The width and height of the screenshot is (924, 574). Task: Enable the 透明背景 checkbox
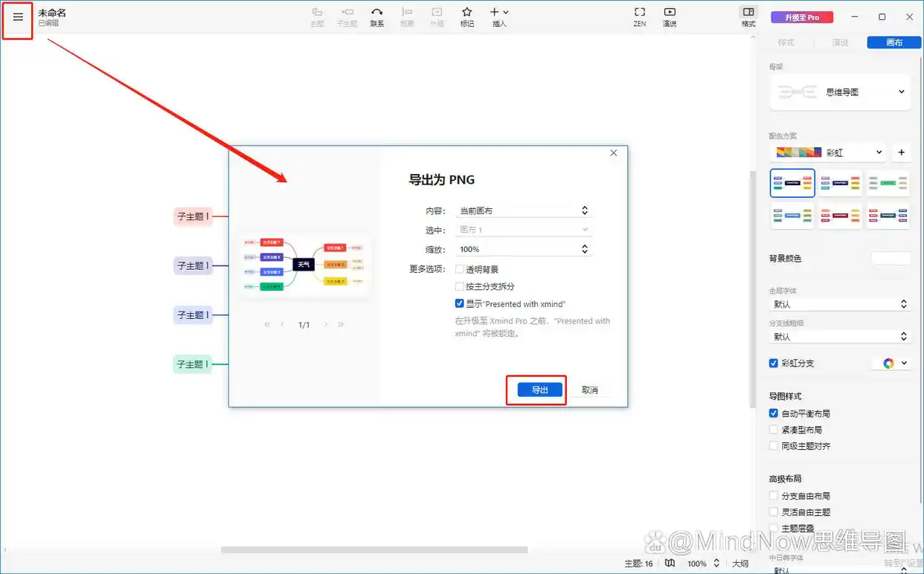(x=460, y=269)
